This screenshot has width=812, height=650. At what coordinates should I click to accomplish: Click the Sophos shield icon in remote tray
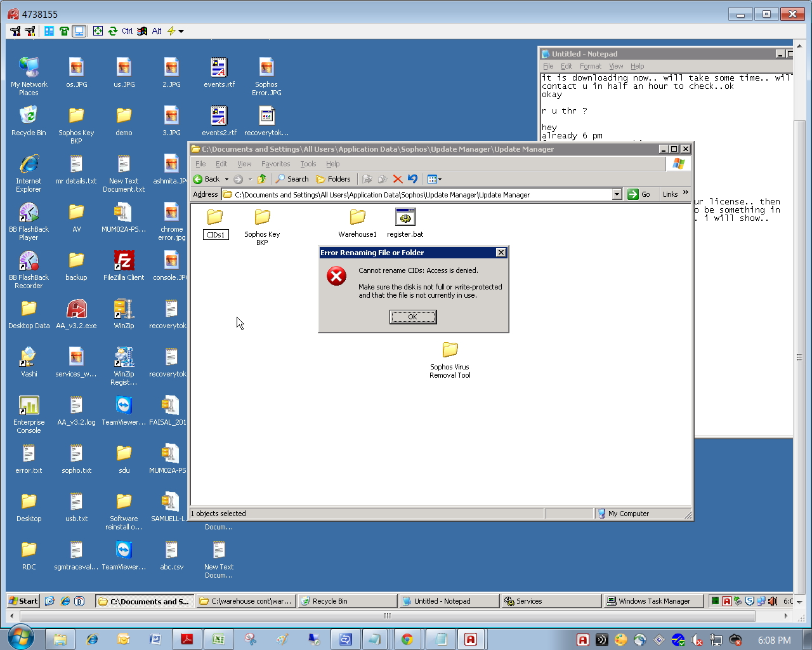point(749,601)
